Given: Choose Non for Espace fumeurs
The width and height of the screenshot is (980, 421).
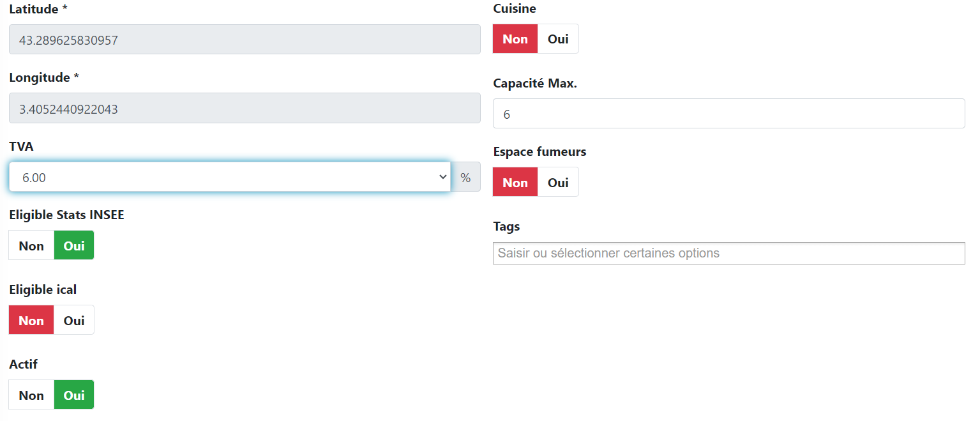Looking at the screenshot, I should (x=515, y=182).
